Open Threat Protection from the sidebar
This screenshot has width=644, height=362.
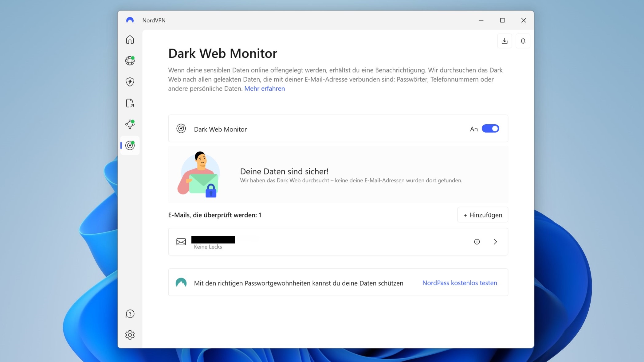(x=130, y=82)
